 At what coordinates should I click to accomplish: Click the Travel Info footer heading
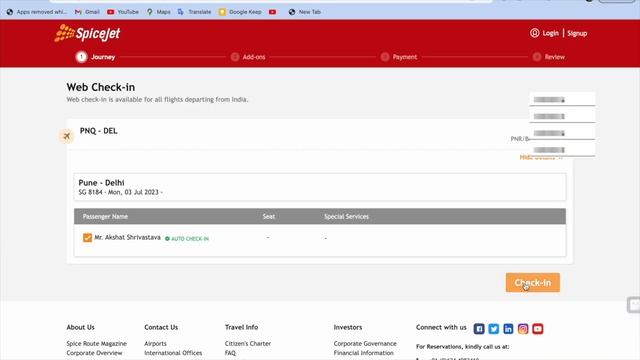coord(241,327)
